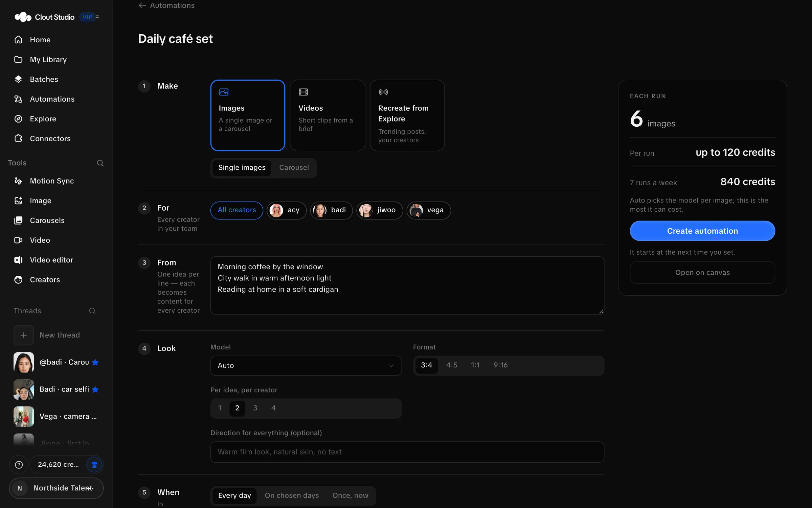This screenshot has width=812, height=508.
Task: Open the Vega · camera thread
Action: (x=56, y=417)
